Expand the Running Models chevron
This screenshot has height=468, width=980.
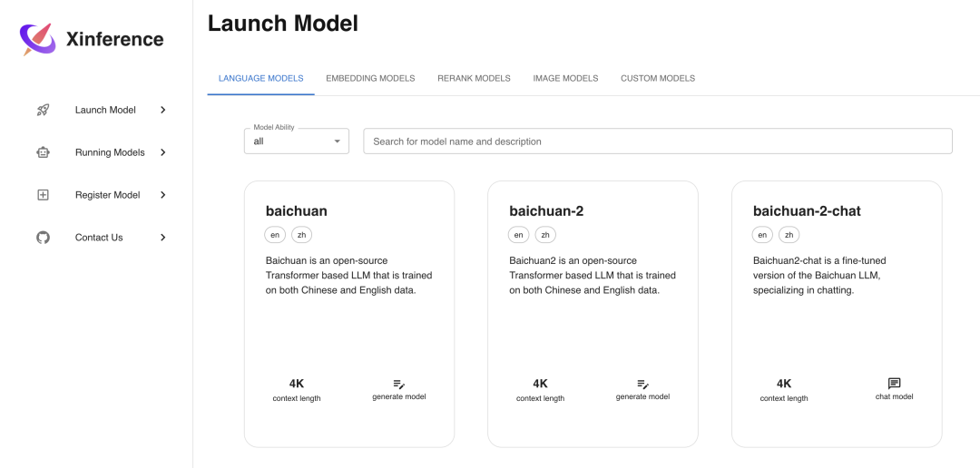click(x=163, y=152)
